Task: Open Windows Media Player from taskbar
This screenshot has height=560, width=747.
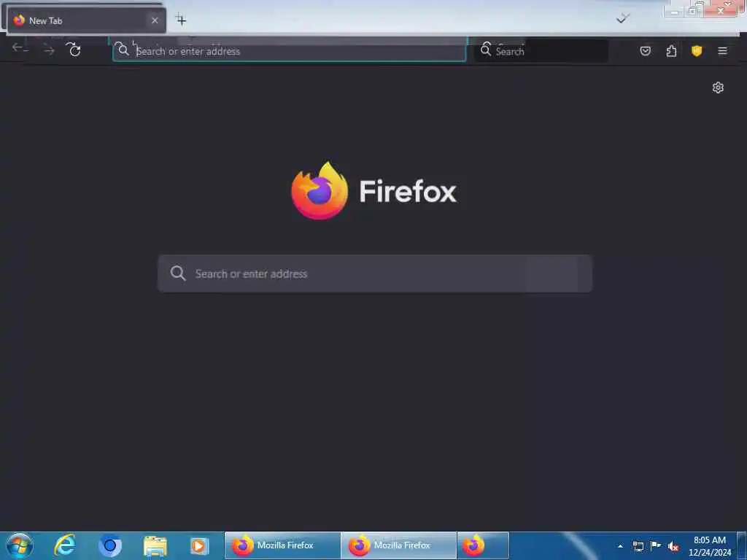Action: (200, 545)
